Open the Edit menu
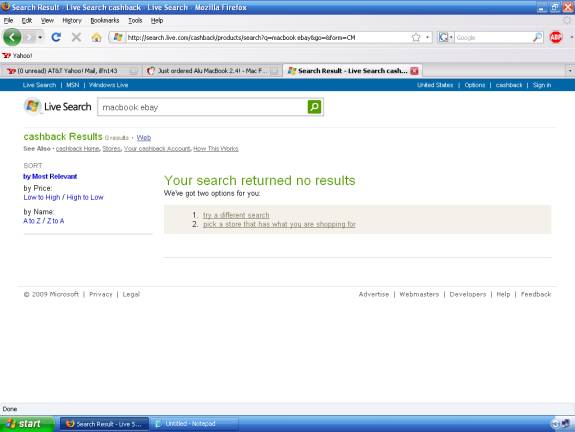The height and width of the screenshot is (432, 575). click(26, 21)
